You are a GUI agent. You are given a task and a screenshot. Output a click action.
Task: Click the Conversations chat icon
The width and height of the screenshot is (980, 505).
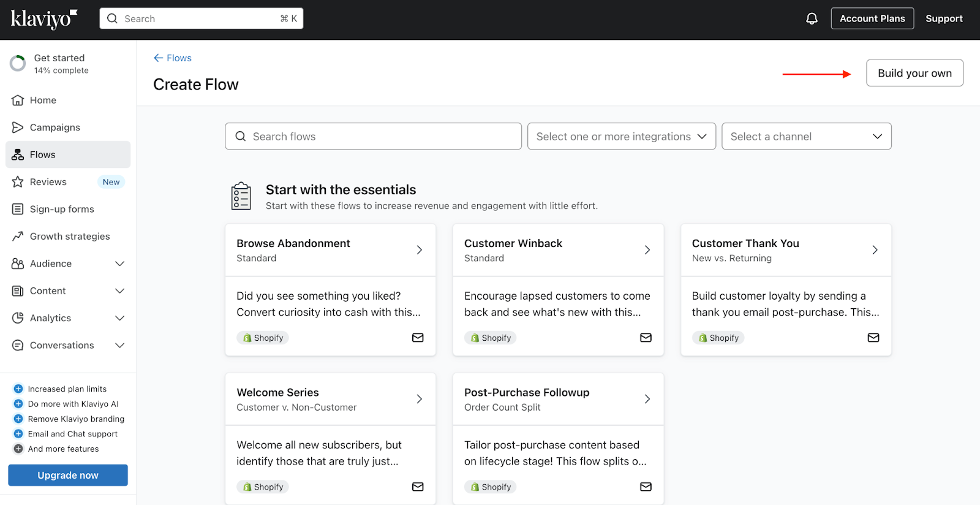coord(18,345)
